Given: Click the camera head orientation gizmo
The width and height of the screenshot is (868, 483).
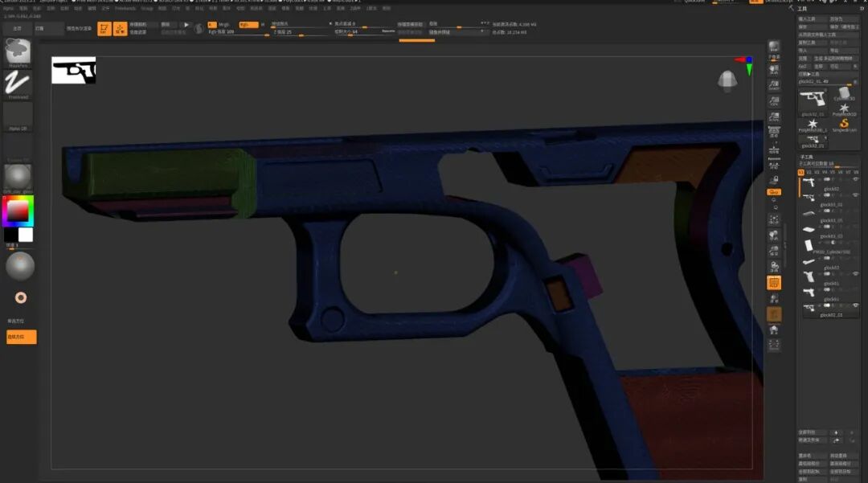Looking at the screenshot, I should [x=727, y=81].
